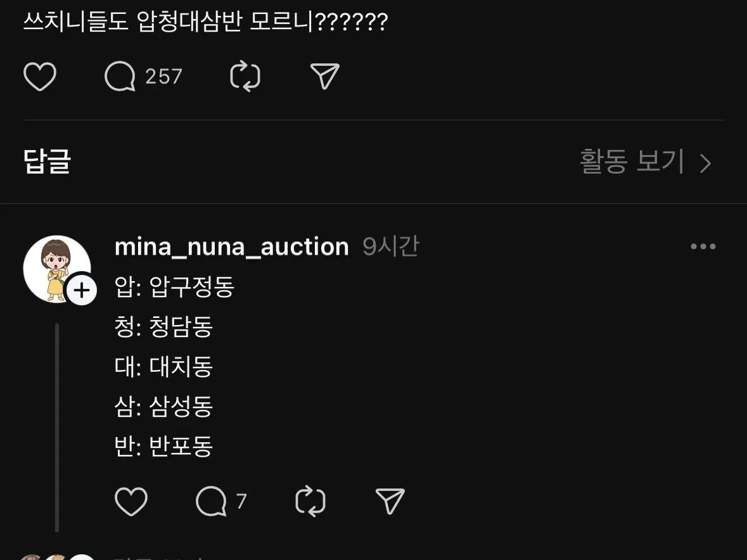747x560 pixels.
Task: Click the 9시간 timestamp of the reply
Action: tap(390, 247)
